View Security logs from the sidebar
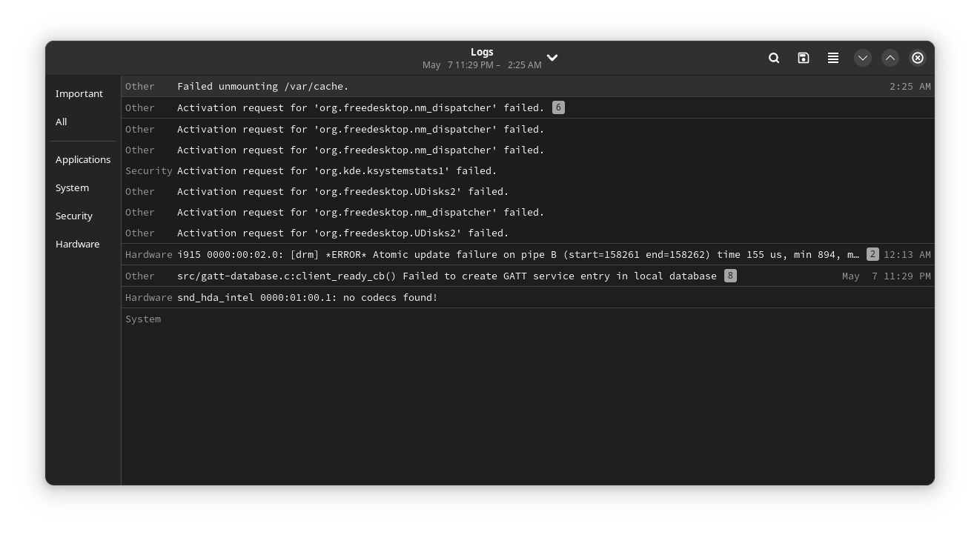The image size is (980, 535). coord(74,216)
